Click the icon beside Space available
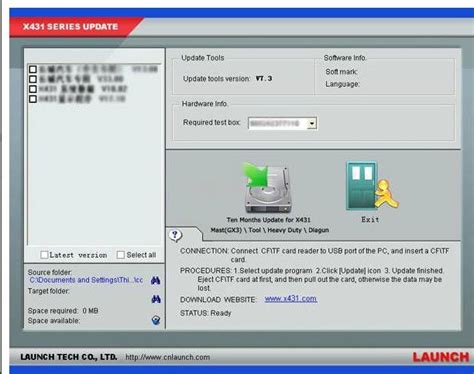This screenshot has width=474, height=374. click(156, 320)
